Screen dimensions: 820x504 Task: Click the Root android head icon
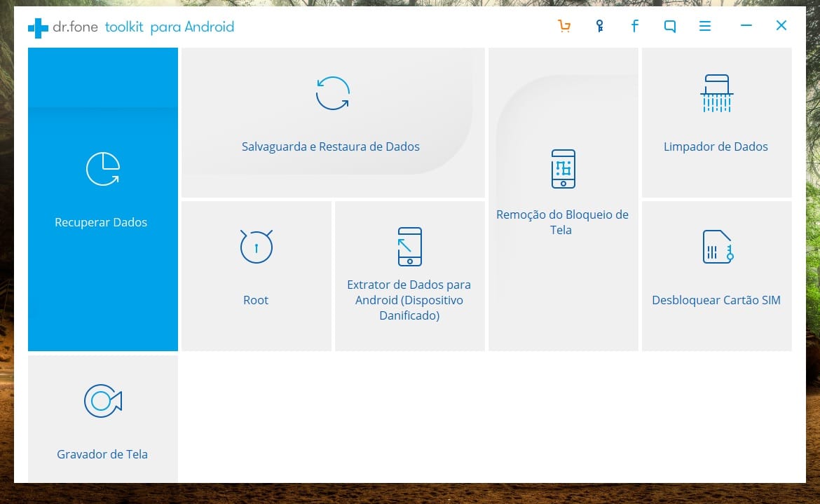257,246
